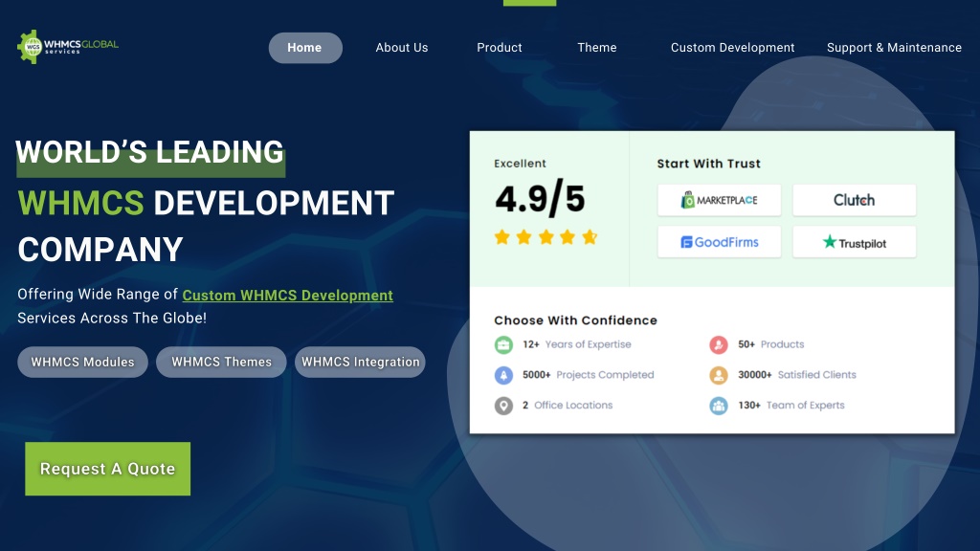980x551 pixels.
Task: Open the Theme menu
Action: tap(597, 48)
